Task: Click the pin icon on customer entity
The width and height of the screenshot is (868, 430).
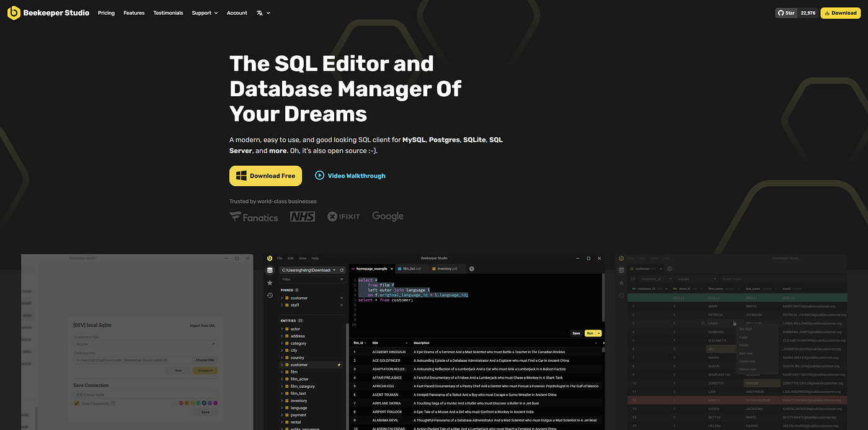Action: click(x=339, y=365)
